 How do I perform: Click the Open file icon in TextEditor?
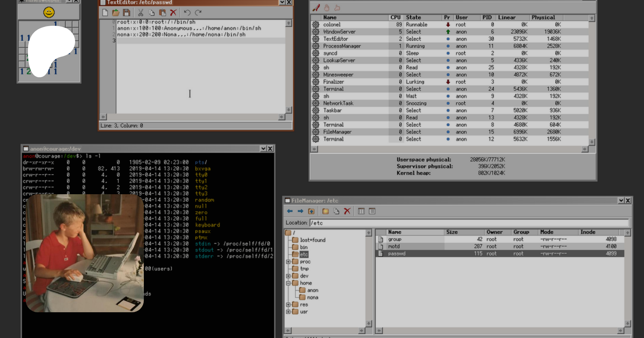point(116,13)
